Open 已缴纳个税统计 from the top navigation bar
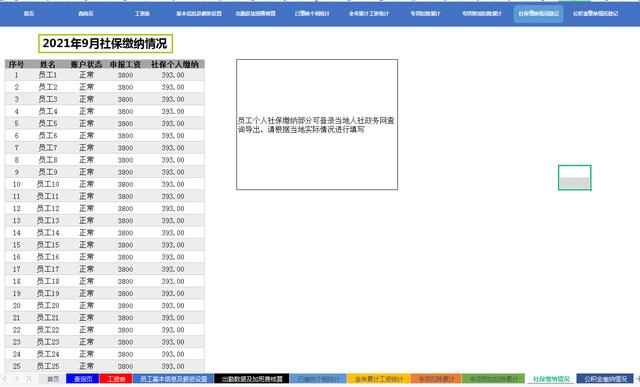 coord(312,13)
